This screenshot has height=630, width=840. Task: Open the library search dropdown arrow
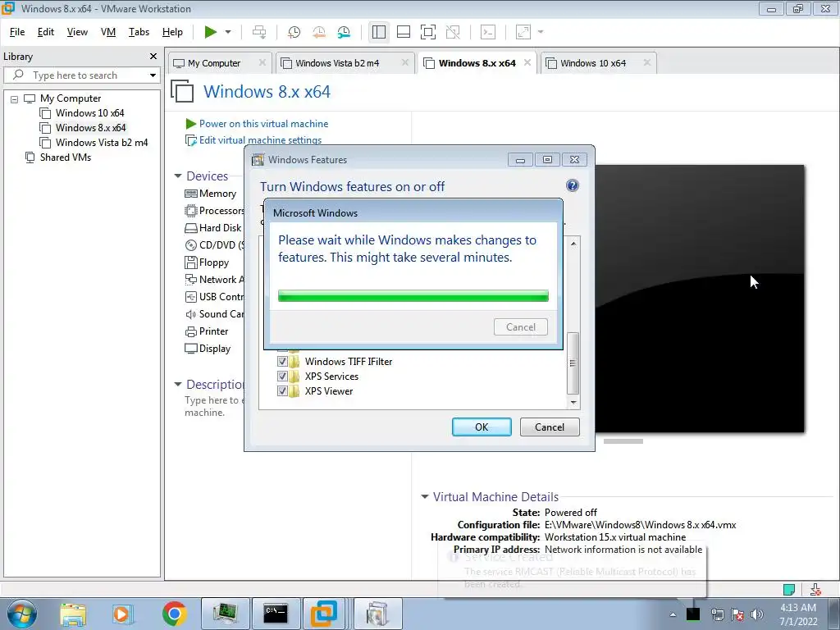[x=153, y=75]
